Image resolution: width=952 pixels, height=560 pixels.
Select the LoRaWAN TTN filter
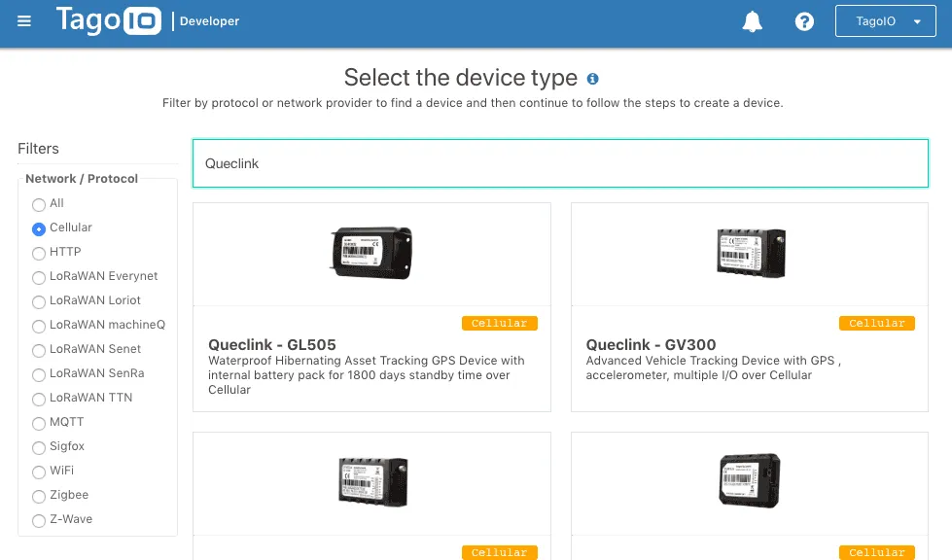38,398
